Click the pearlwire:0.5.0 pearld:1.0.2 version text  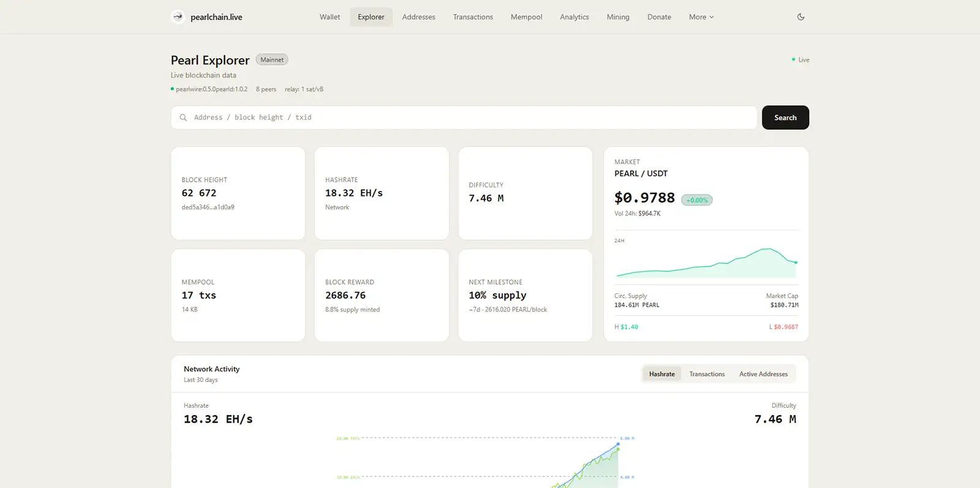[x=212, y=89]
